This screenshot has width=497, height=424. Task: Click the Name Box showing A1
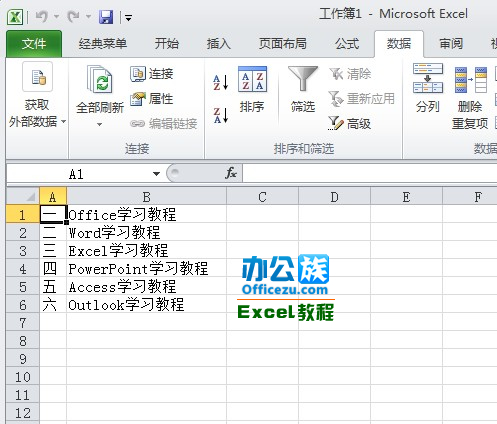tap(77, 174)
